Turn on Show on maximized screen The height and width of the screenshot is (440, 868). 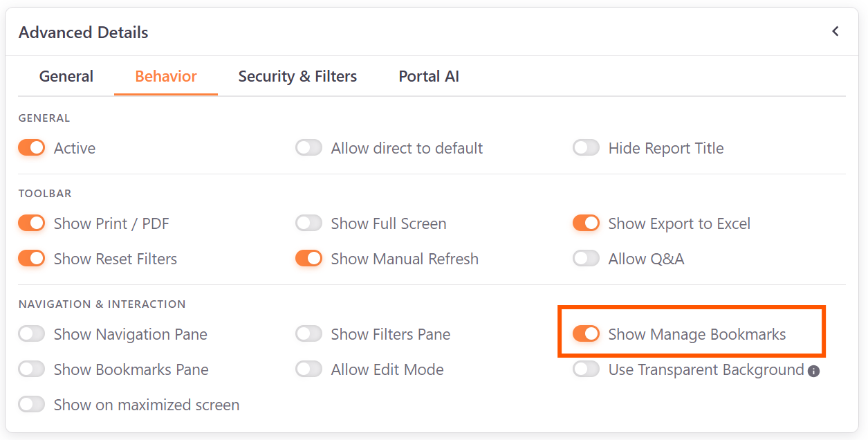(x=31, y=404)
